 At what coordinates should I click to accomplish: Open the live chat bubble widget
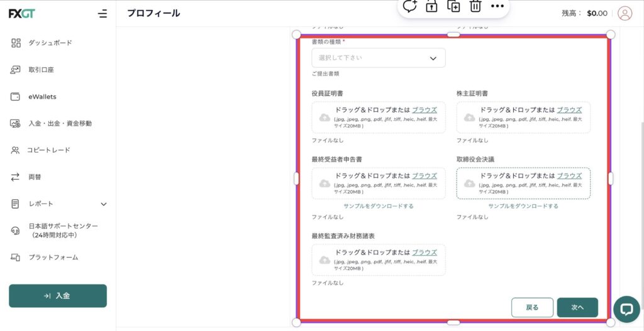click(626, 309)
